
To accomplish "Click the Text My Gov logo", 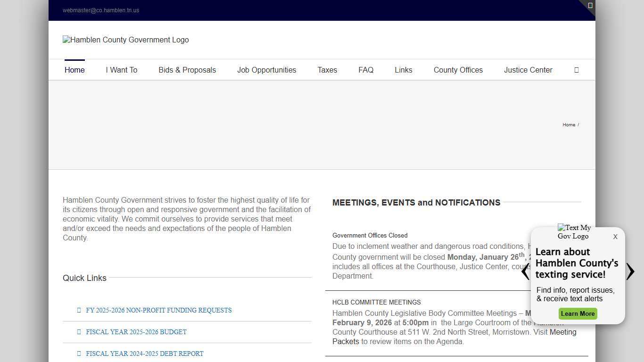I will tap(574, 232).
